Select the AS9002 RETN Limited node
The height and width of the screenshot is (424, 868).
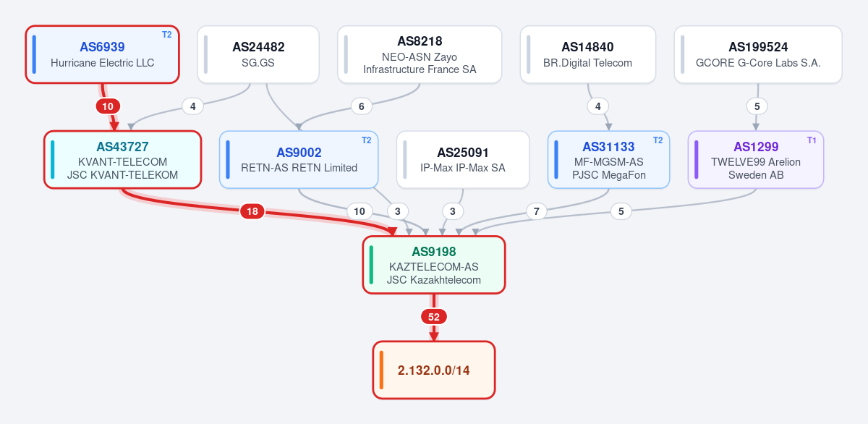(299, 160)
